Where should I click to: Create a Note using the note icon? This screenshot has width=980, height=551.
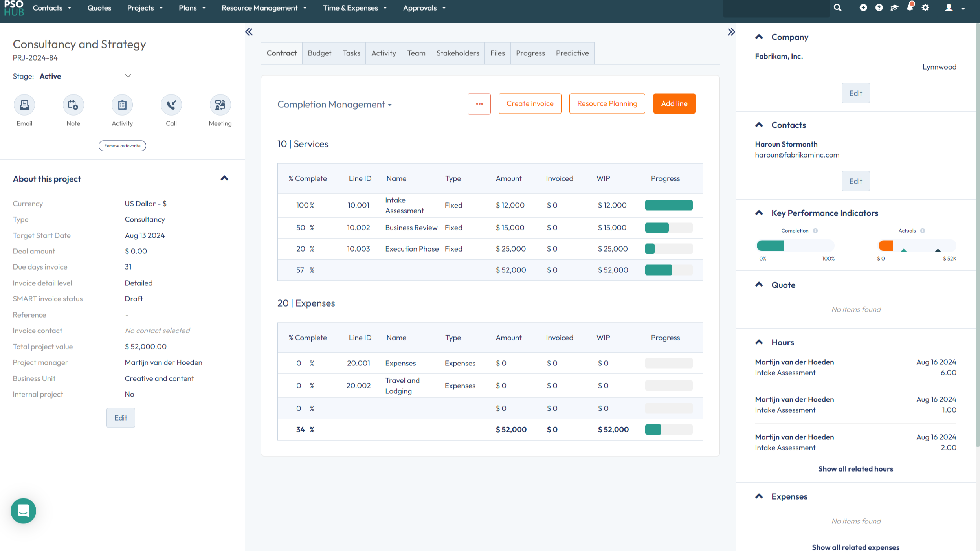click(x=73, y=105)
